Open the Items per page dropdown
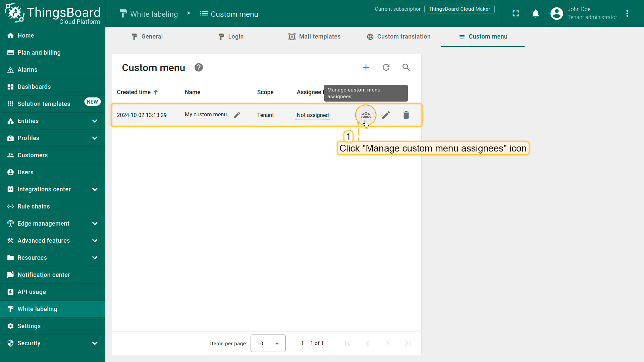The height and width of the screenshot is (362, 644). [268, 343]
